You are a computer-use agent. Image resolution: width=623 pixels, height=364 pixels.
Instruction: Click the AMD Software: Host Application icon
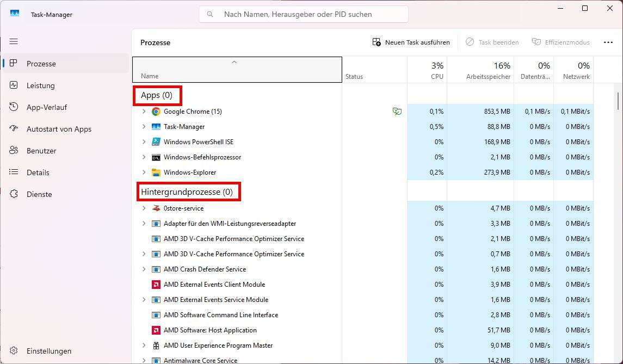click(156, 330)
